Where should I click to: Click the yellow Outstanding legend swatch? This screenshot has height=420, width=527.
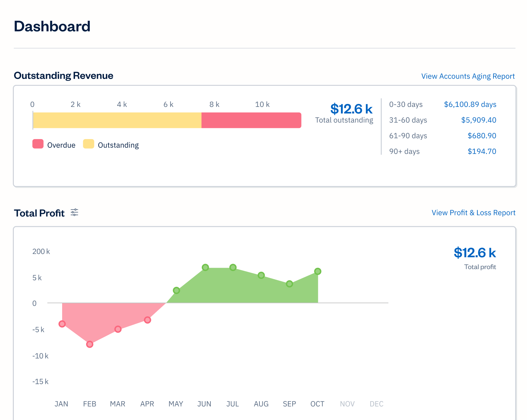tap(88, 144)
